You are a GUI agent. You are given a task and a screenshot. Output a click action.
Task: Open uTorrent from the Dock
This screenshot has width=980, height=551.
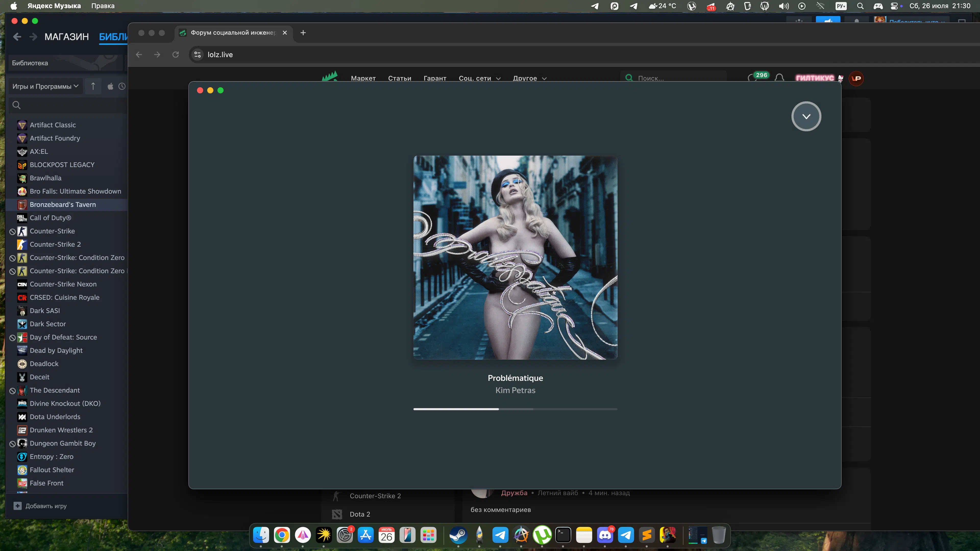pyautogui.click(x=542, y=535)
